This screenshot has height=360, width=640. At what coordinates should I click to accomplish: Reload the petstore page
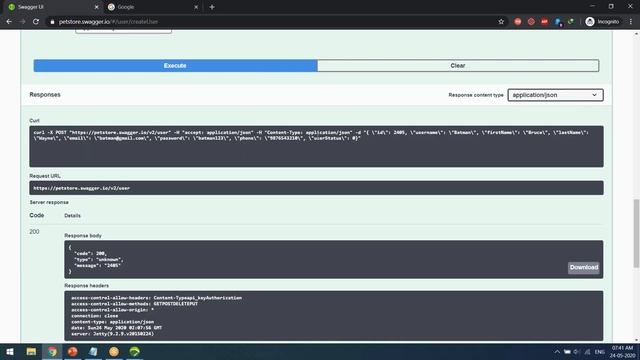pos(36,22)
